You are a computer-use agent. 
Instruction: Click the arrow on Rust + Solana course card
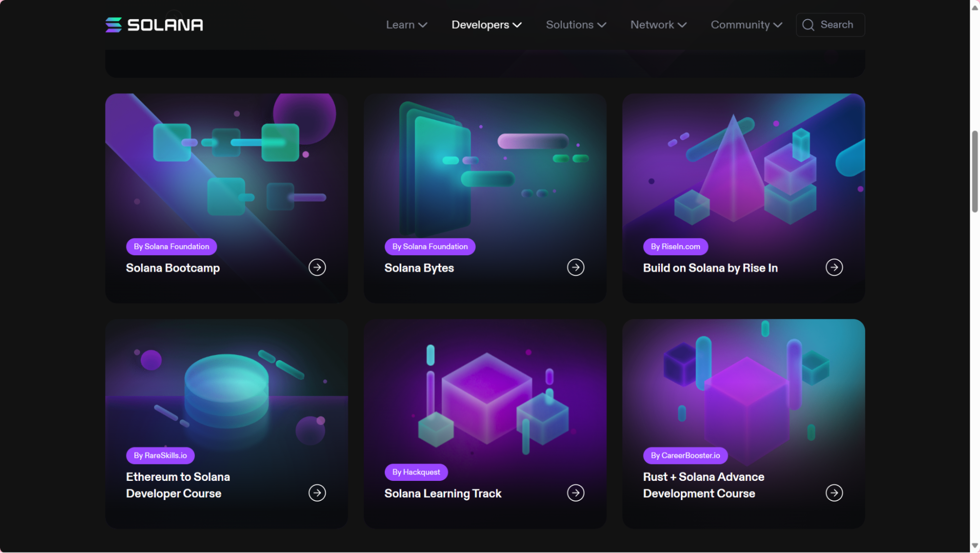coord(834,493)
